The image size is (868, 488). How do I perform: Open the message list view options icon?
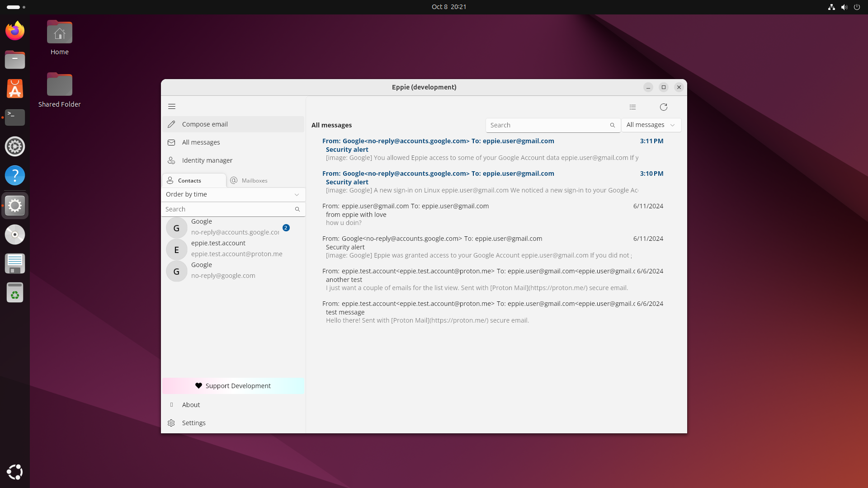click(632, 107)
